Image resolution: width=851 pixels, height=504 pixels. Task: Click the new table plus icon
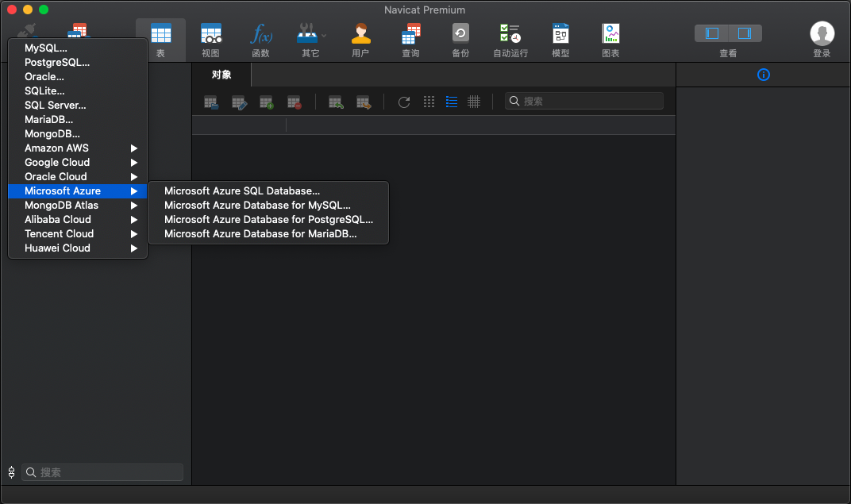point(267,102)
